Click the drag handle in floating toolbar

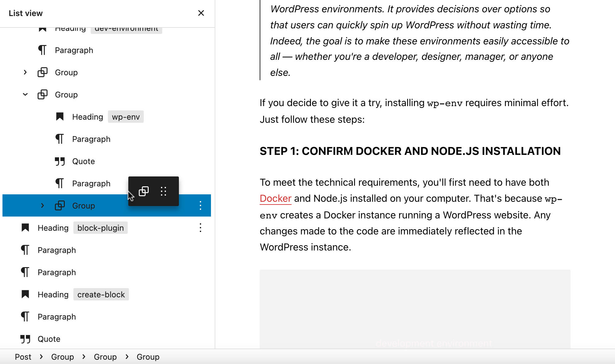pyautogui.click(x=163, y=191)
